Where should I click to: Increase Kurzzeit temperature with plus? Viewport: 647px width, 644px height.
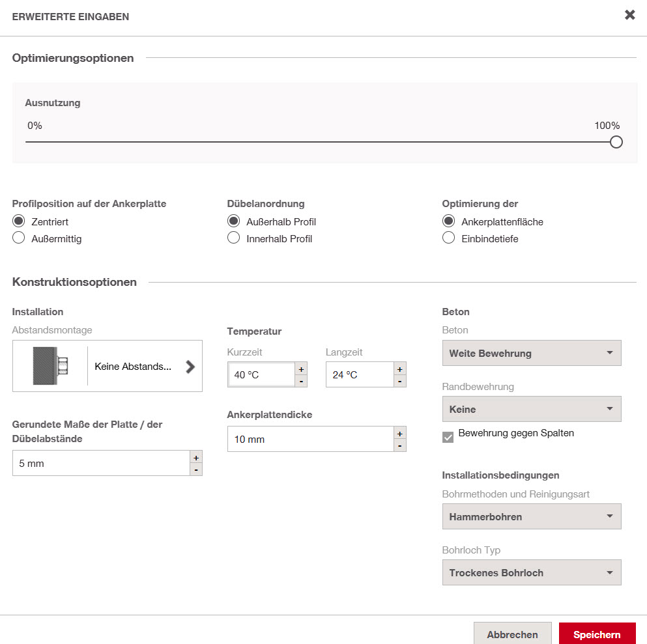click(301, 369)
